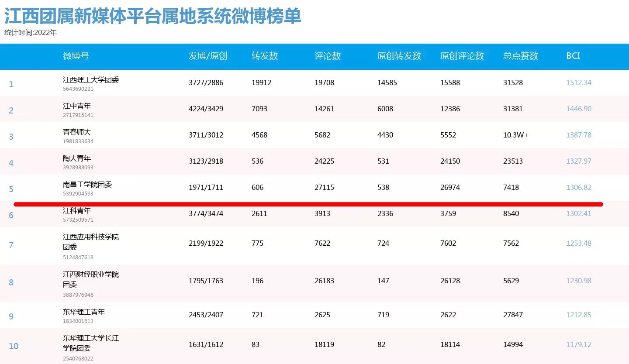Viewport: 629px width, 364px height.
Task: Click BCI value 1512.34
Action: click(x=579, y=82)
